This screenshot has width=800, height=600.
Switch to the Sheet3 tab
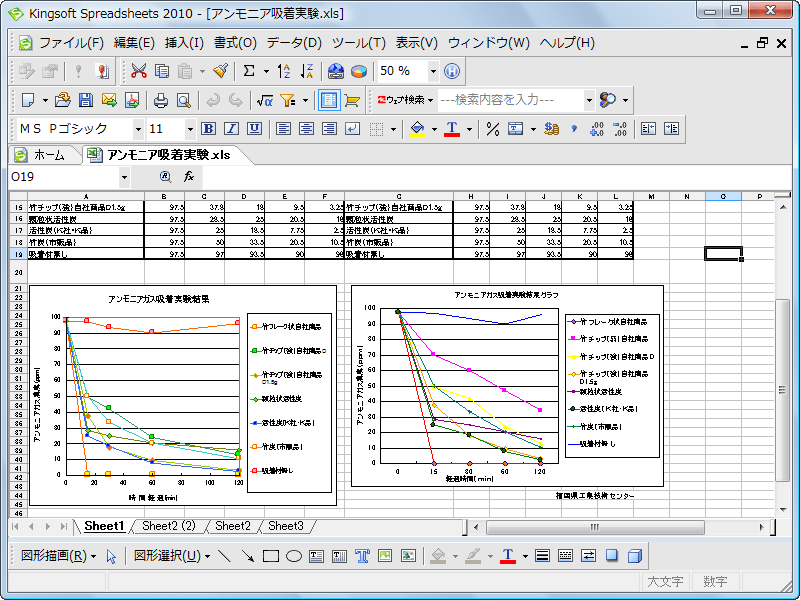[286, 526]
